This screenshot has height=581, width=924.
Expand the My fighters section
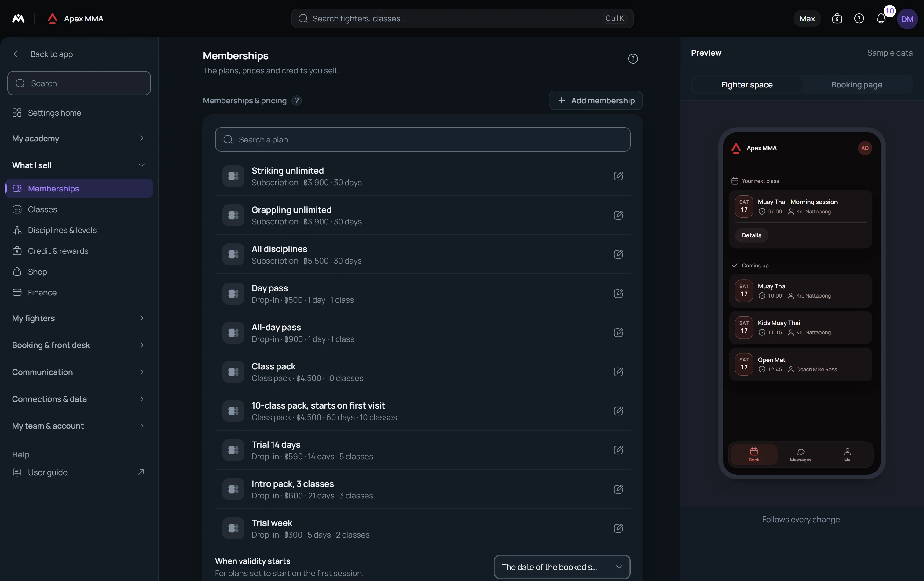[79, 318]
